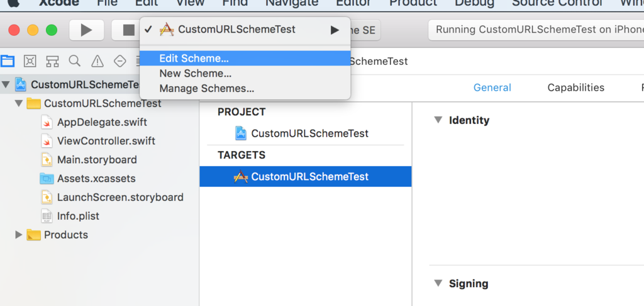The image size is (644, 306).
Task: Expand the Products group triangle
Action: click(18, 235)
